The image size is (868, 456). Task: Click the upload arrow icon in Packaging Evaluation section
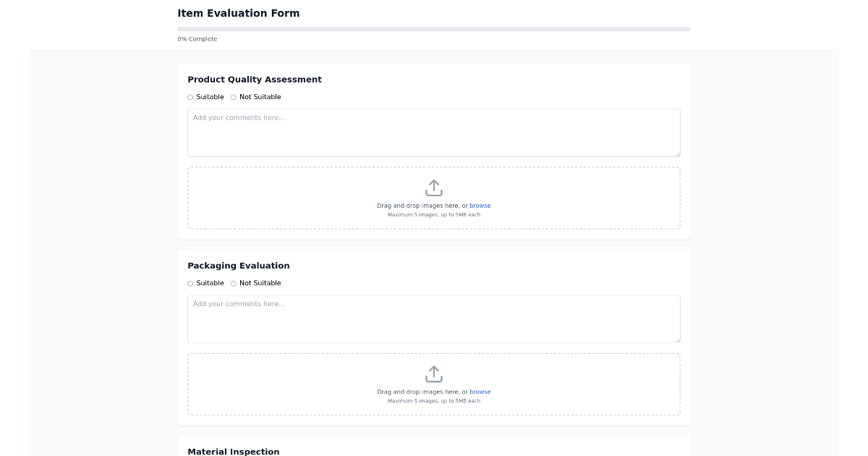[433, 373]
